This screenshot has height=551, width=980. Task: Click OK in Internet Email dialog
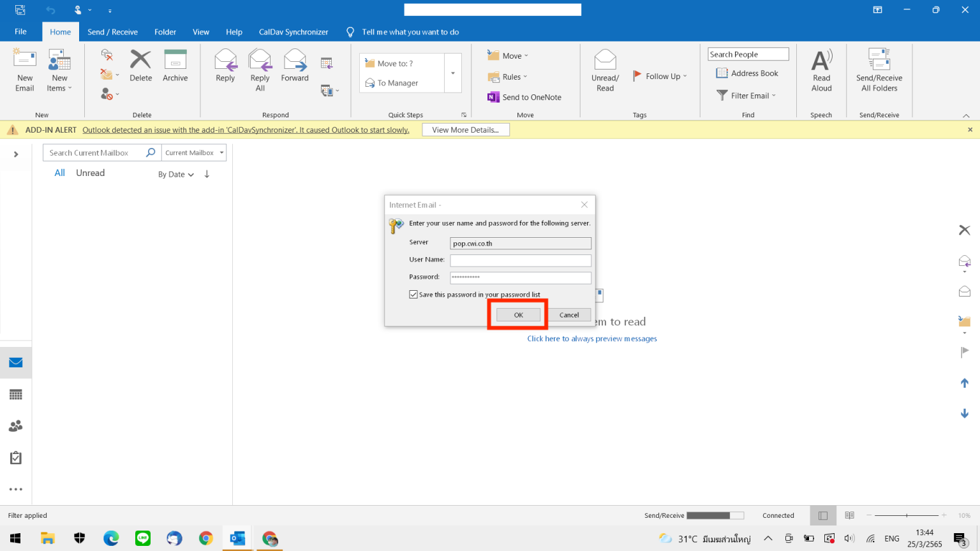tap(518, 315)
